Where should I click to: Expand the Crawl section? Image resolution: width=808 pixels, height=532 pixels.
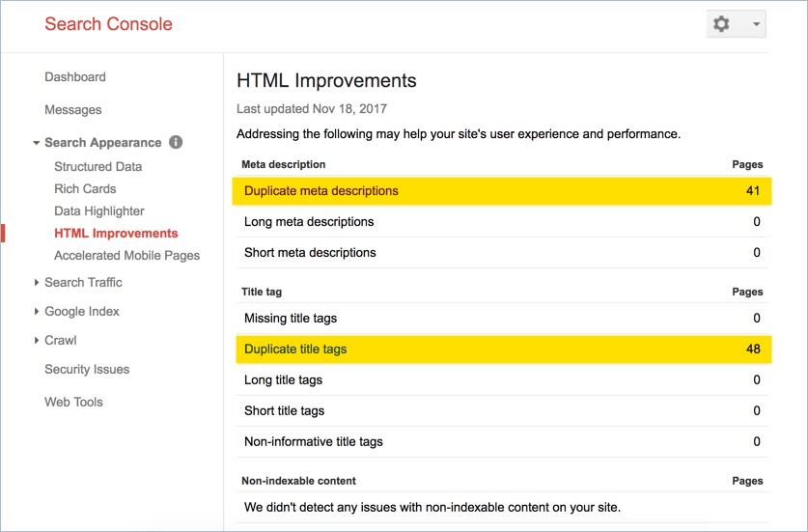(60, 340)
